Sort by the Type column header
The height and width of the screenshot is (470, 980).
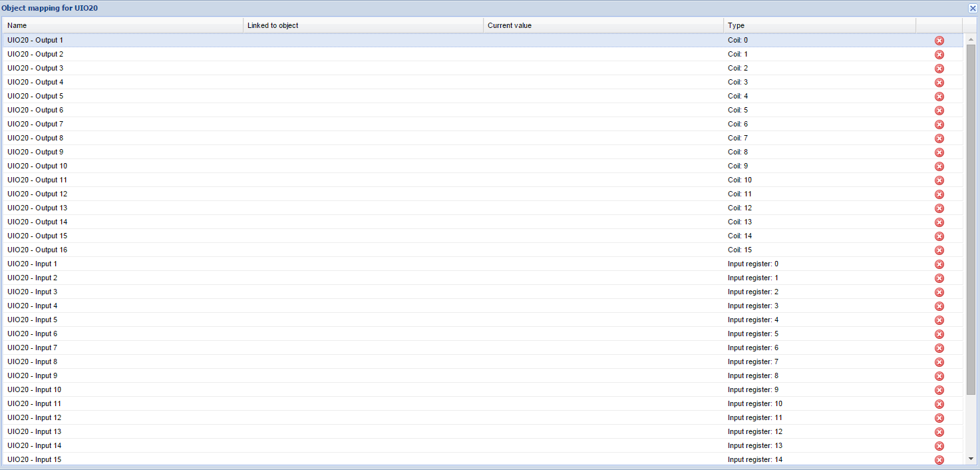point(820,25)
